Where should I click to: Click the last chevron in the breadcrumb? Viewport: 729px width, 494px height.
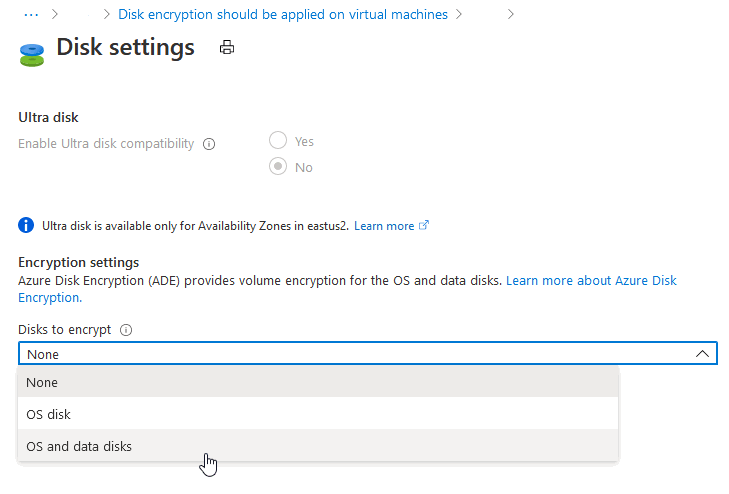[x=510, y=15]
